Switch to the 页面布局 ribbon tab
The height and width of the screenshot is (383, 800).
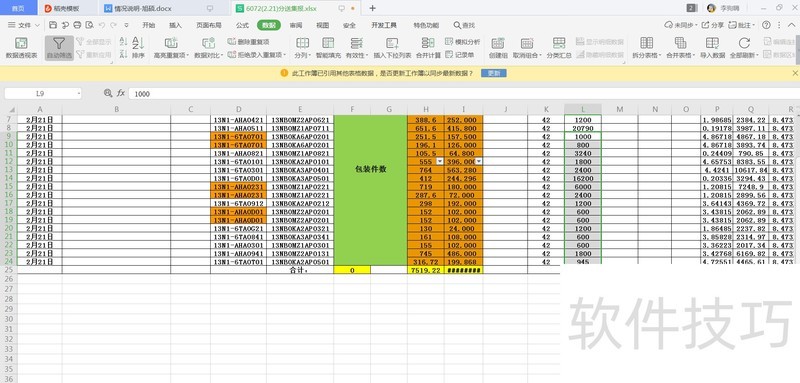(209, 25)
